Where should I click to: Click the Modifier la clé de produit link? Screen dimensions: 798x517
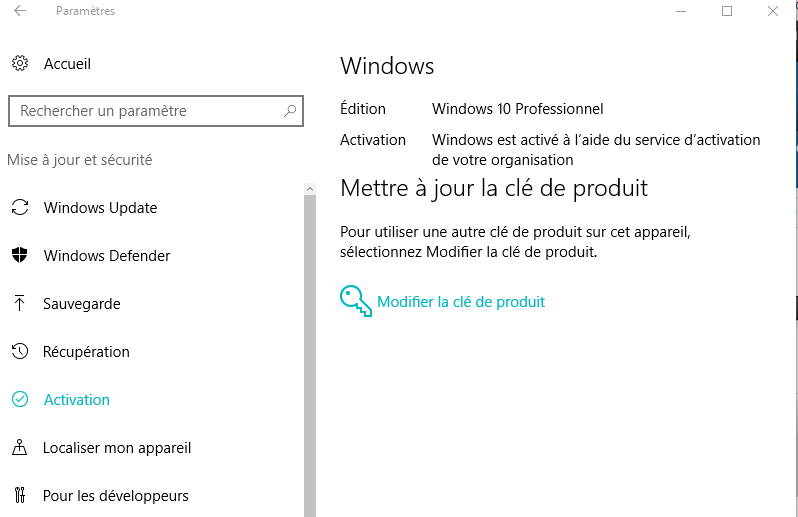point(460,302)
